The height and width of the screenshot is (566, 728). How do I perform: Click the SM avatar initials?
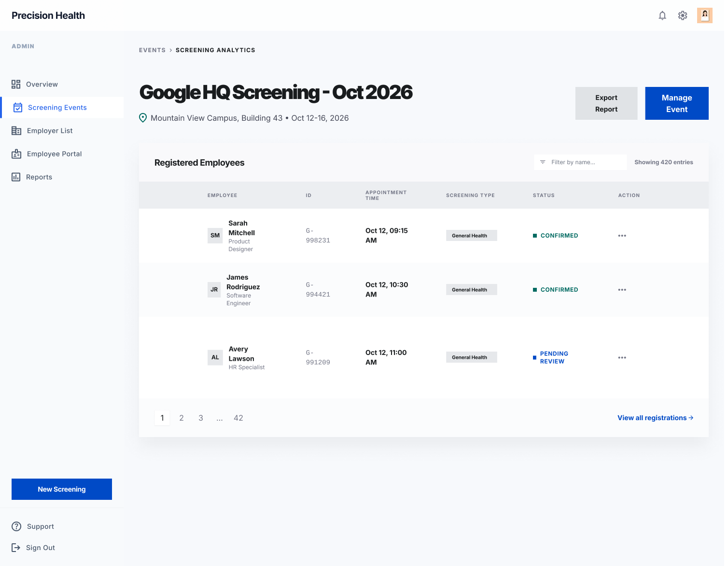click(x=215, y=236)
